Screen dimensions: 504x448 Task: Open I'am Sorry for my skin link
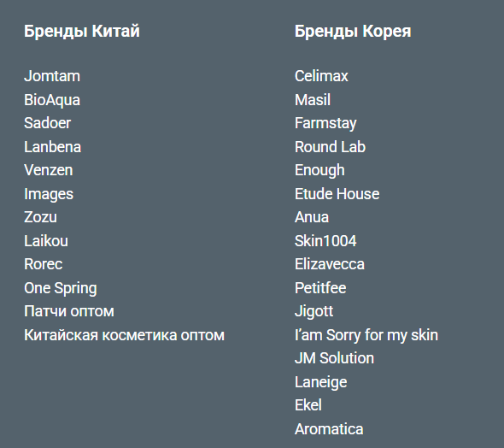(366, 335)
